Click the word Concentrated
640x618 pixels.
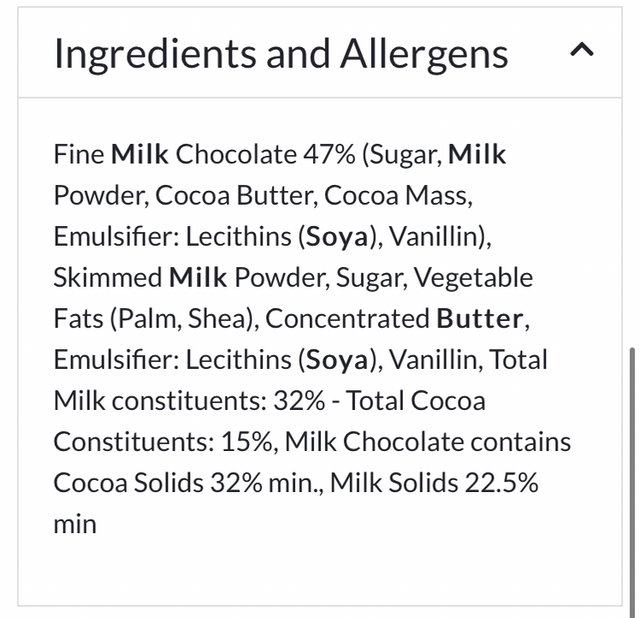pyautogui.click(x=346, y=319)
